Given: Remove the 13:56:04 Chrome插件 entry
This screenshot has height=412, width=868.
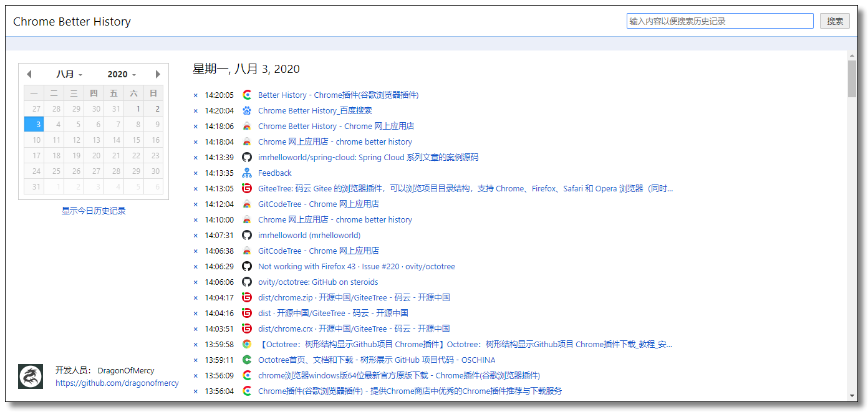Looking at the screenshot, I should click(195, 391).
